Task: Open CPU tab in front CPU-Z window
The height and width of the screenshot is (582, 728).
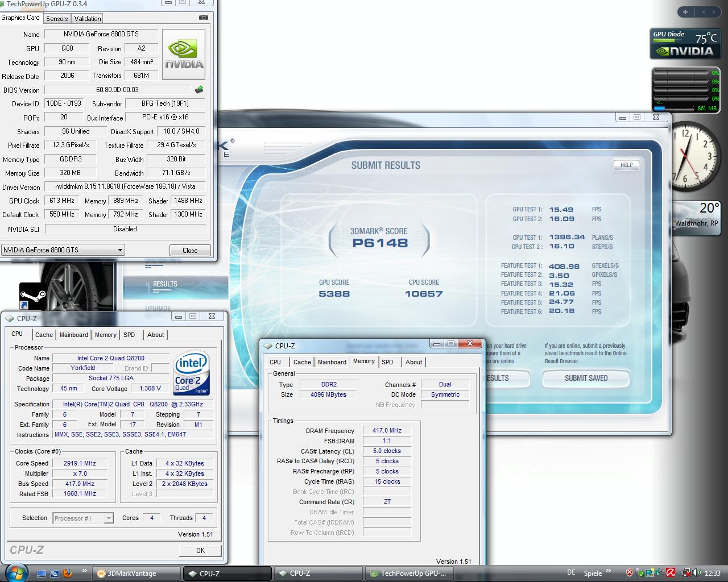Action: tap(275, 362)
